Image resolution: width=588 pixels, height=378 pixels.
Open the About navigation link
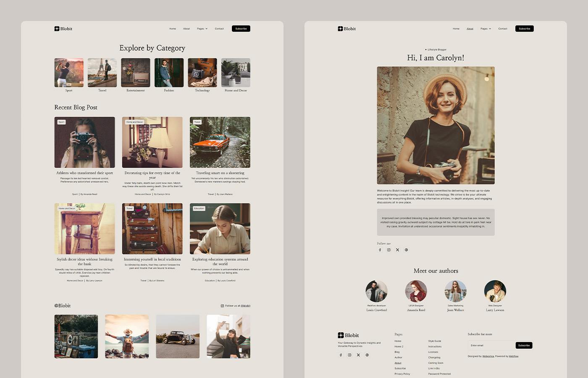click(470, 29)
